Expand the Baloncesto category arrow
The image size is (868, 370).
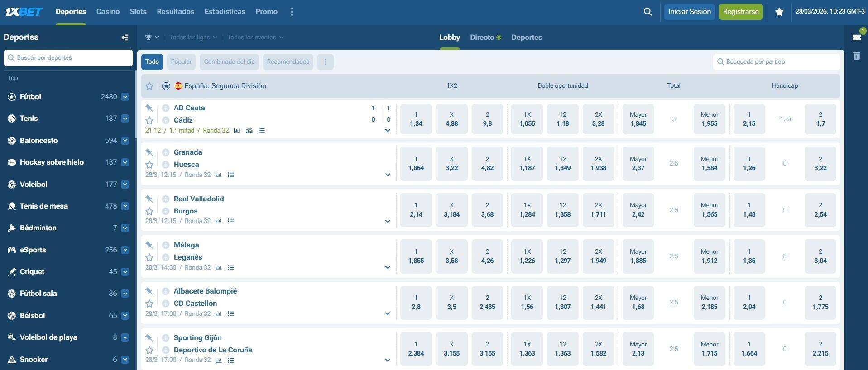coord(125,141)
